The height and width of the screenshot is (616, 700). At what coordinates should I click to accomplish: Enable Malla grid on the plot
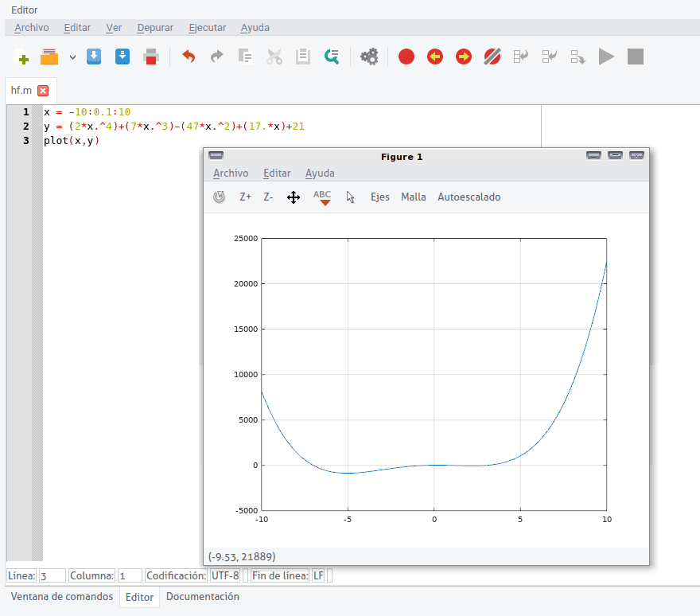413,197
